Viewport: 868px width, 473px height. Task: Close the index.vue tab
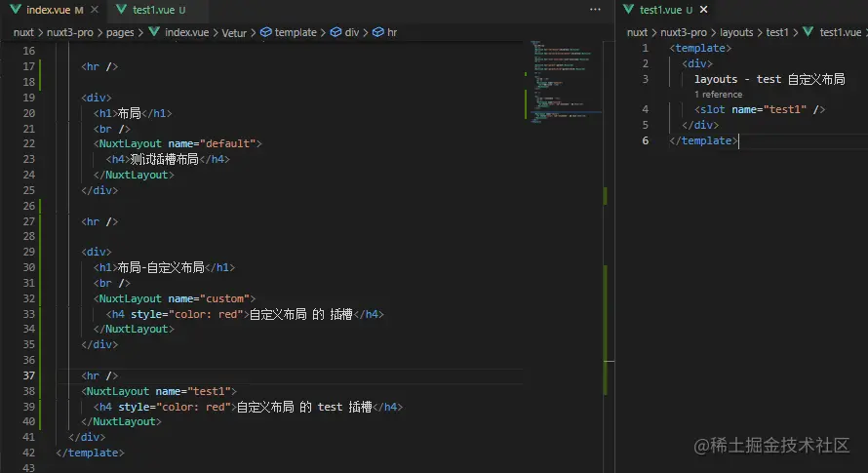(95, 10)
